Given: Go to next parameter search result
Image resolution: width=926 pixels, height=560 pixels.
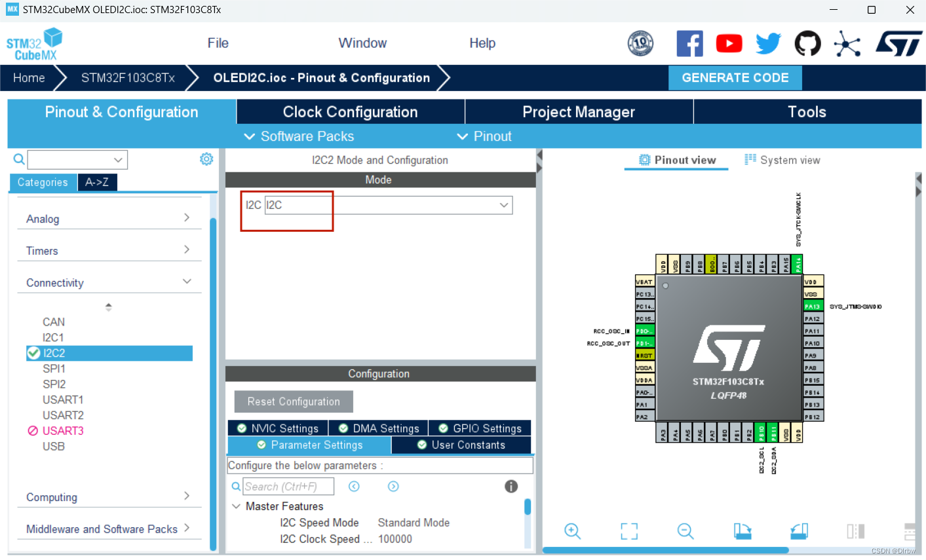Looking at the screenshot, I should 393,486.
